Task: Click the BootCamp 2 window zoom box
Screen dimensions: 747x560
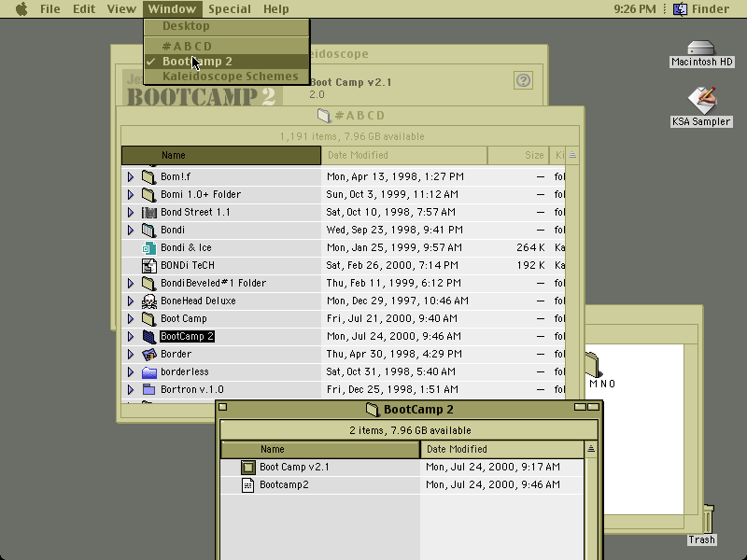Action: [x=580, y=407]
